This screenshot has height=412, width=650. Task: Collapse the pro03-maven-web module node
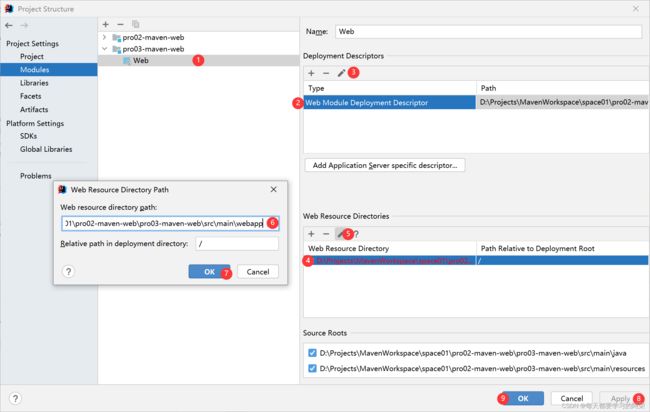tap(104, 49)
